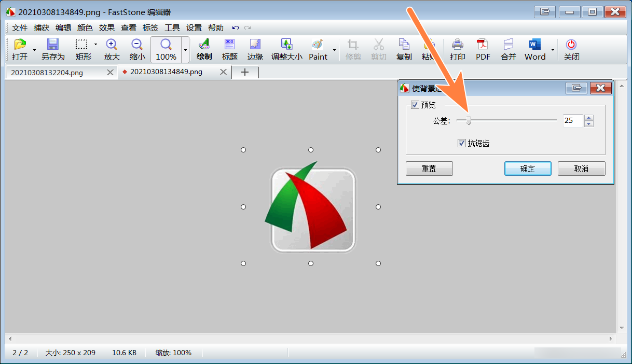The height and width of the screenshot is (364, 632).
Task: Click the dialog's dock-to-window icon button
Action: pos(576,88)
